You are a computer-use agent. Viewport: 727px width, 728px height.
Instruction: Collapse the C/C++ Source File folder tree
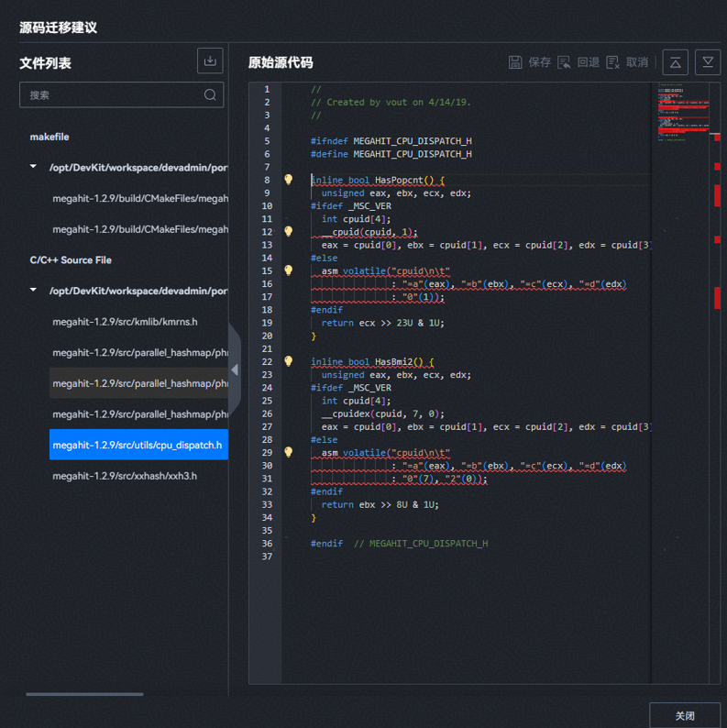tap(34, 291)
